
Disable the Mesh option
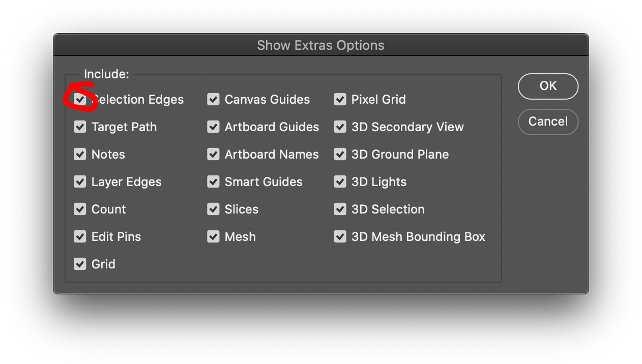click(213, 236)
